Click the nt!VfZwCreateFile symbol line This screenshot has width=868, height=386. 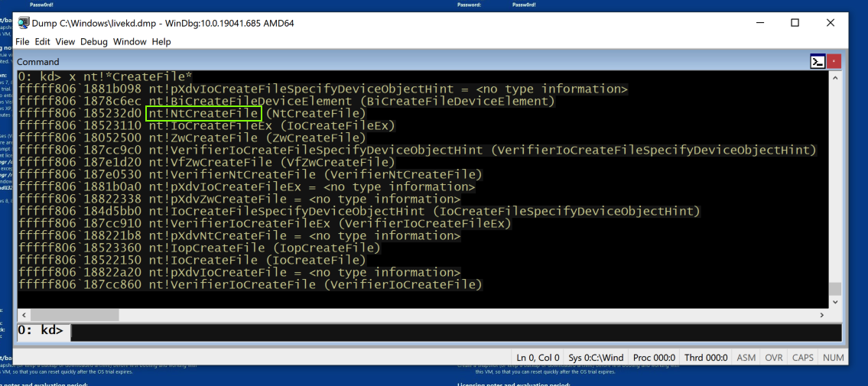pyautogui.click(x=206, y=163)
